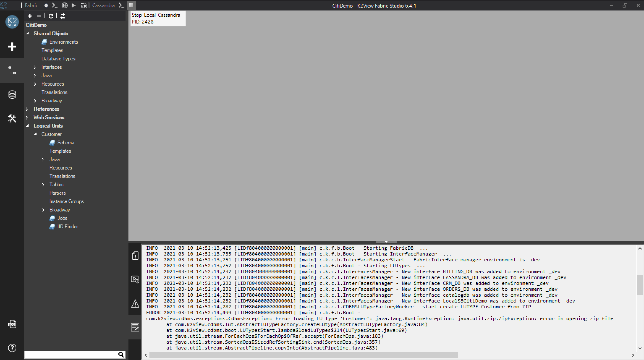Toggle the notes view in the log panel
Viewport: 644px width, 360px height.
(135, 327)
